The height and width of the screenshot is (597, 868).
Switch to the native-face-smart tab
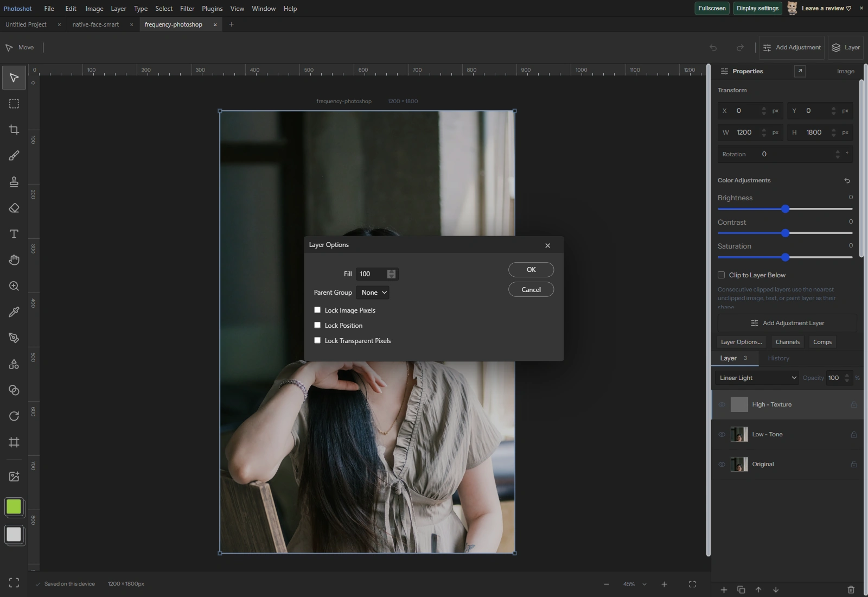[x=95, y=24]
